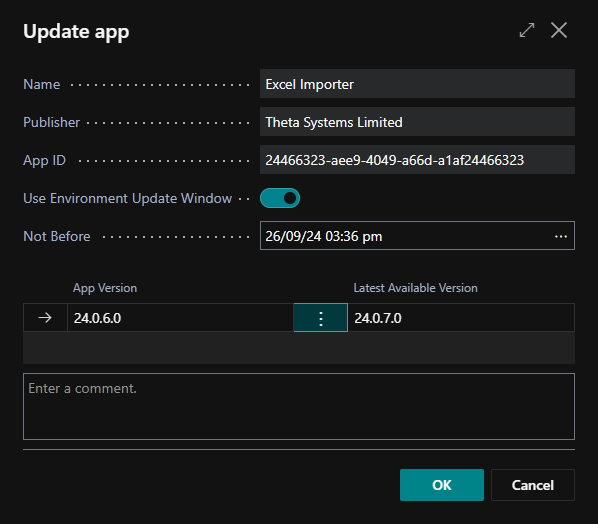Select the row arrow indicator beside 24.0.6.0
The width and height of the screenshot is (598, 524).
(x=45, y=318)
